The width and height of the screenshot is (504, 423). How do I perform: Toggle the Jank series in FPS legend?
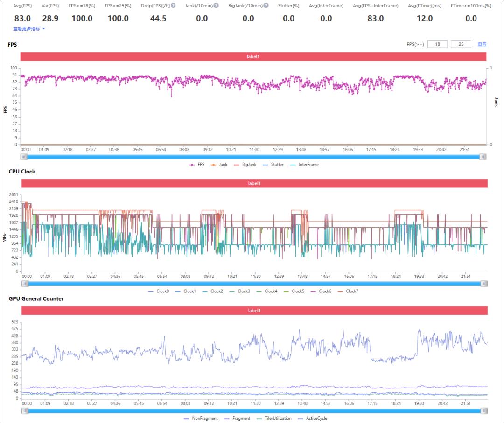[219, 165]
